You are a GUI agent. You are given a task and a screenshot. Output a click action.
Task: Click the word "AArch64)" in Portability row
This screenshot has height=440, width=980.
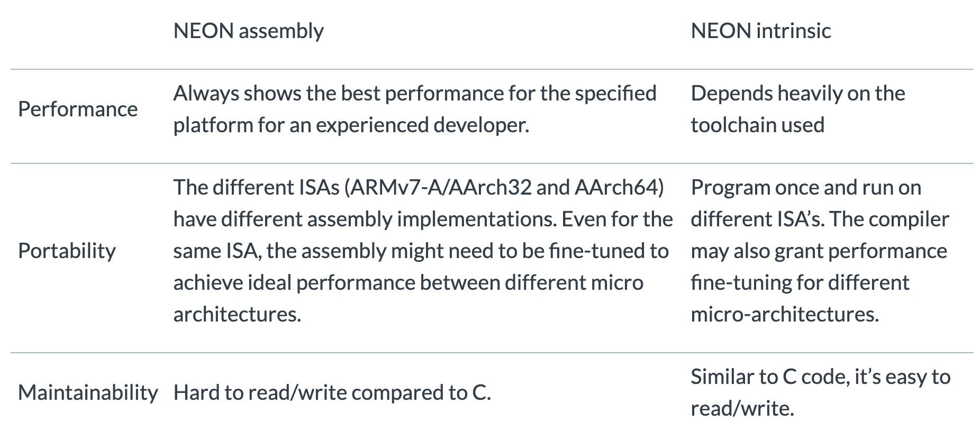pyautogui.click(x=619, y=188)
